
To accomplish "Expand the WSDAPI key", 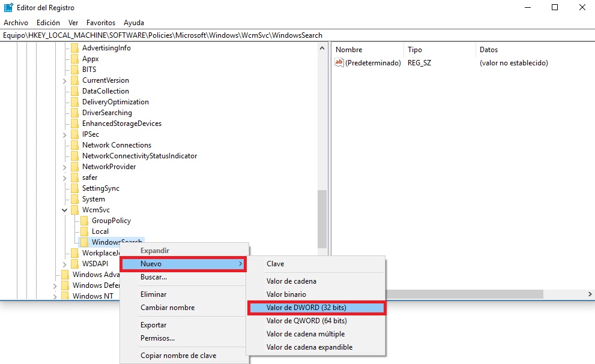I will click(x=64, y=264).
